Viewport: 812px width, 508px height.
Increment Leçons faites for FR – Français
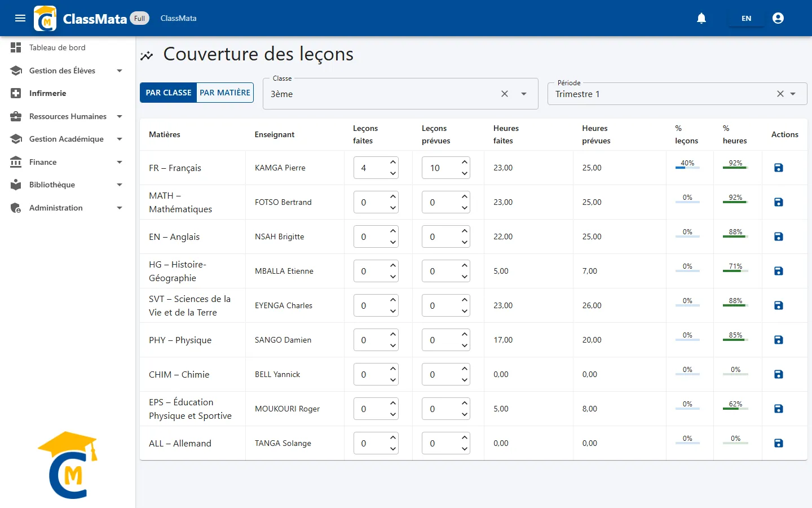pyautogui.click(x=393, y=162)
